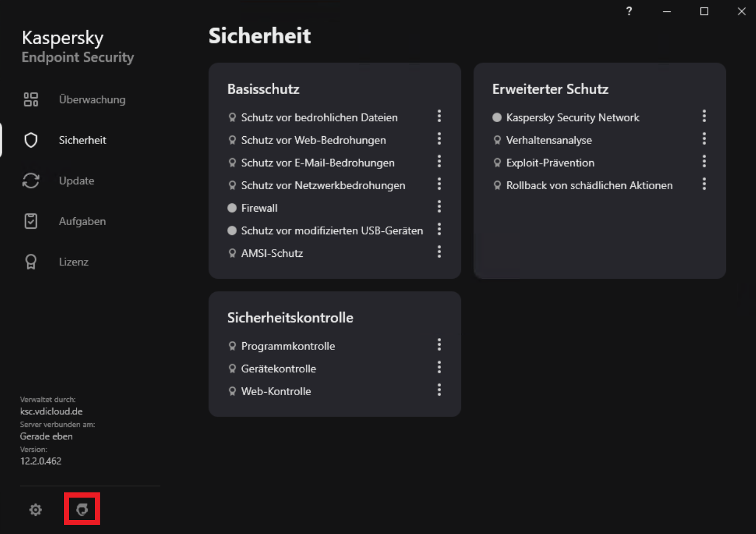Open menu for Rollback von schädlichen Aktionen
Image resolution: width=756 pixels, height=534 pixels.
pyautogui.click(x=705, y=184)
